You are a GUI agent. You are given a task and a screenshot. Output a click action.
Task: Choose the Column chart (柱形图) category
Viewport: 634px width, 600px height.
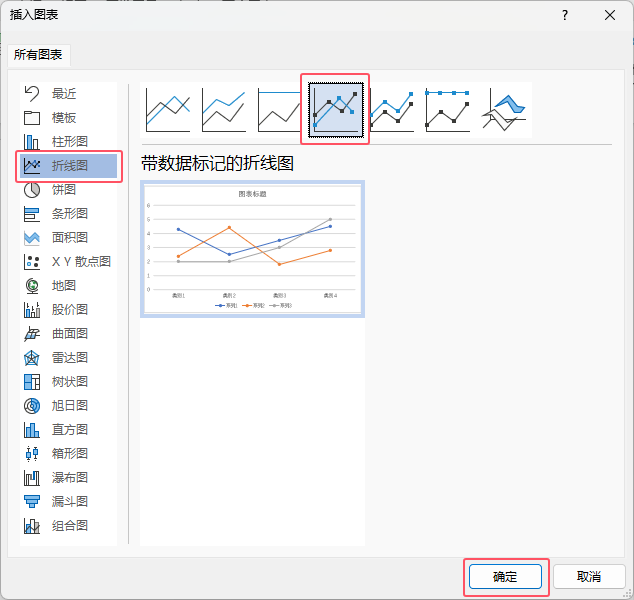[68, 142]
